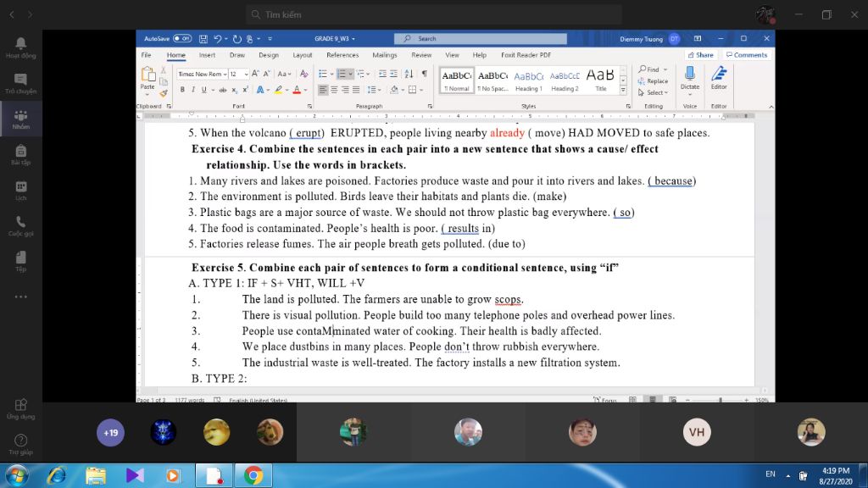Open Teams Files (Tệp) in sidebar
868x488 pixels.
click(x=21, y=261)
